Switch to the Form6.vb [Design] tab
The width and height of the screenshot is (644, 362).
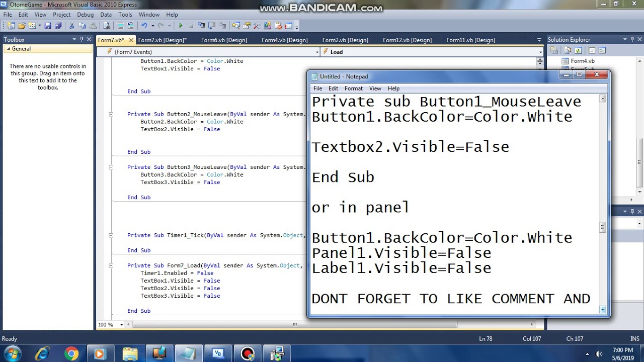(x=224, y=40)
